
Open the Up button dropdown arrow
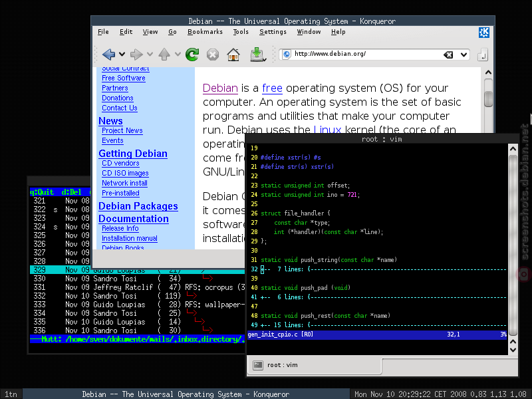point(178,55)
